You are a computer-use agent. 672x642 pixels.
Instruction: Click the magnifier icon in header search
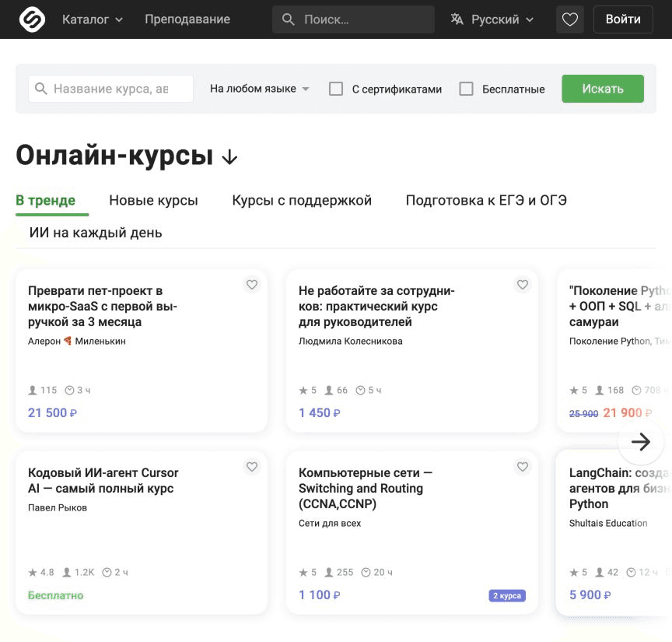pos(288,19)
